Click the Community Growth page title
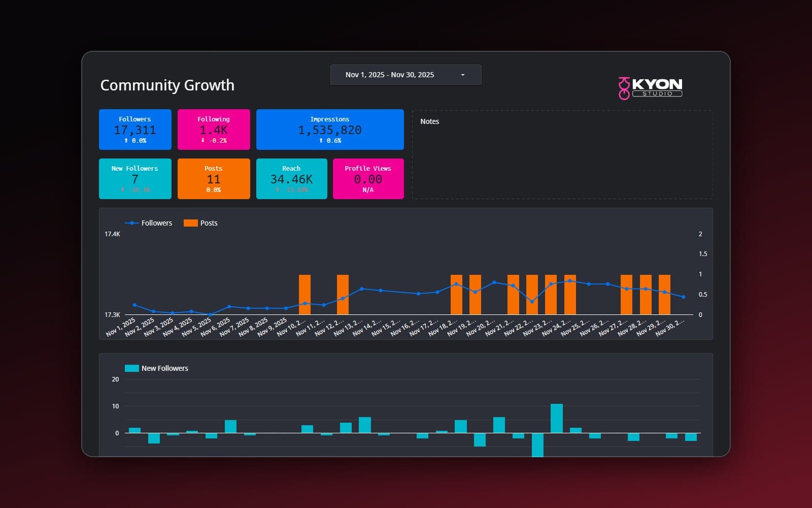 click(x=167, y=85)
